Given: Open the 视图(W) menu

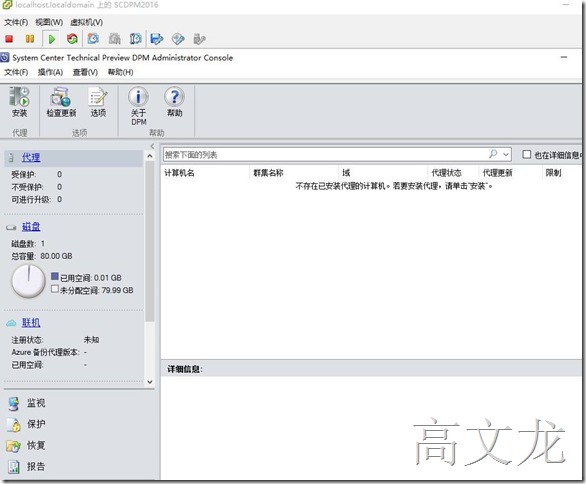Looking at the screenshot, I should tap(49, 22).
